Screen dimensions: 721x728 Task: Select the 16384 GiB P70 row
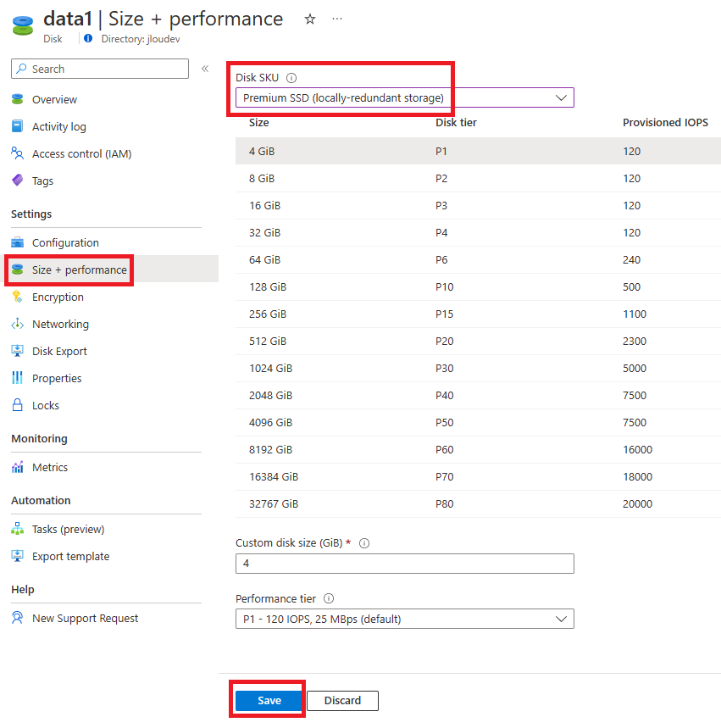tap(478, 477)
